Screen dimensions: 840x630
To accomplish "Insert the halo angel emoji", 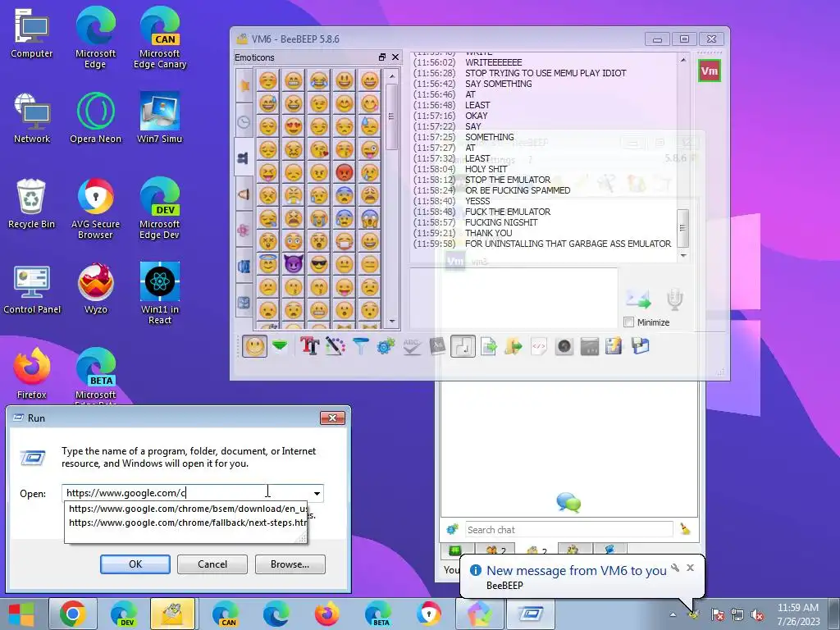I will pos(268,263).
